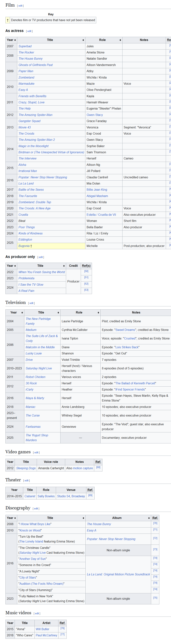
Task: Open reference 77 for Who Cares
Action: [62, 634]
